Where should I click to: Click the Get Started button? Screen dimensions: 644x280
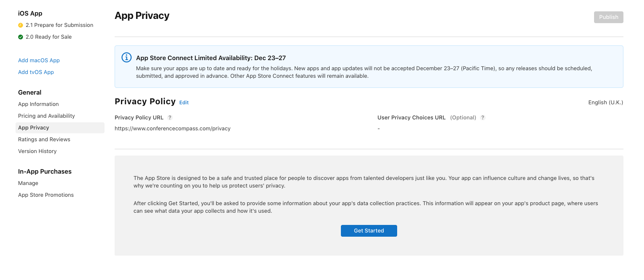point(369,231)
